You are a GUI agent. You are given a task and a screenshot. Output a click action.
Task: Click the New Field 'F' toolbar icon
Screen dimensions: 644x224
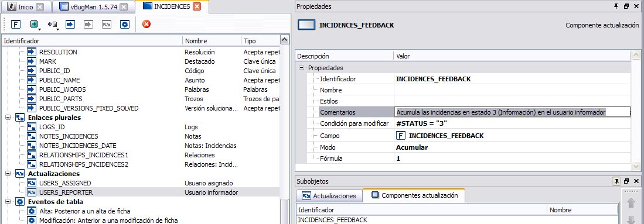[x=16, y=24]
